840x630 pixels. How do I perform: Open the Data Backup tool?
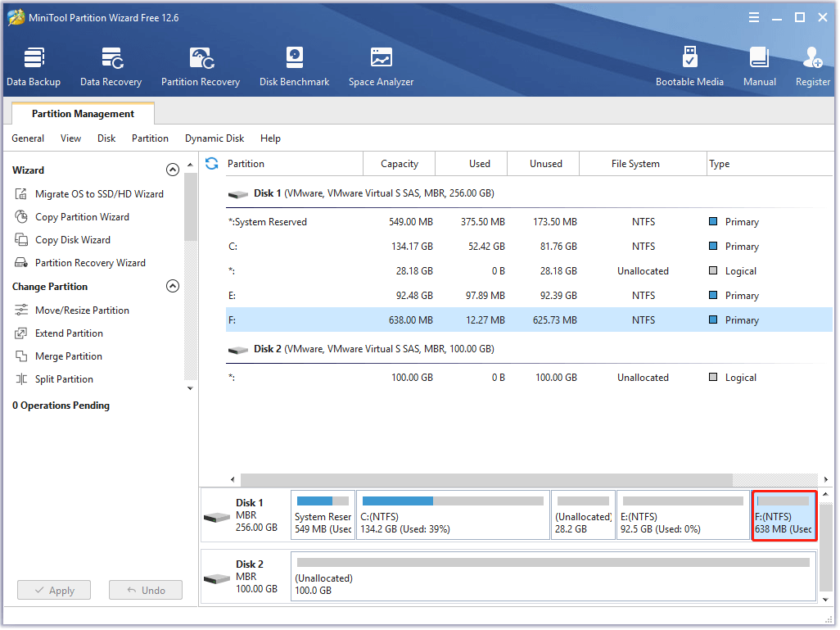34,66
